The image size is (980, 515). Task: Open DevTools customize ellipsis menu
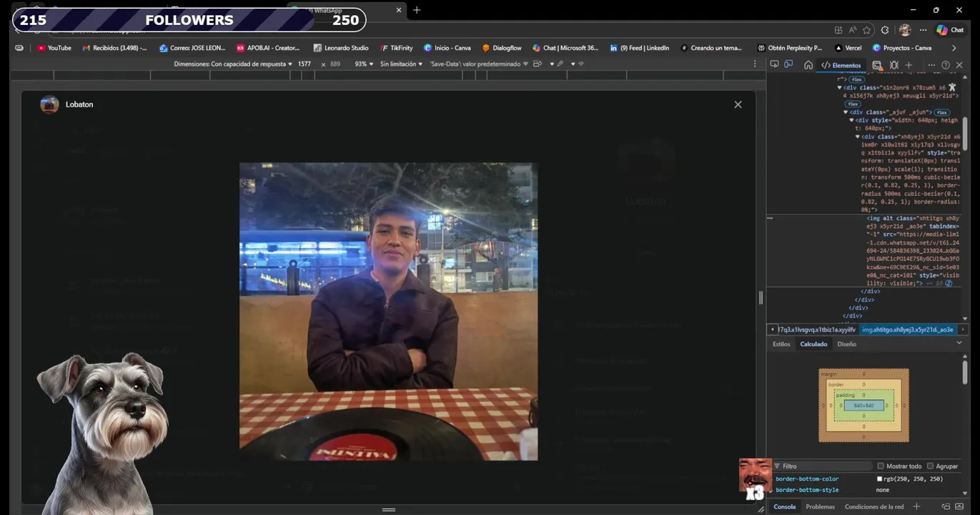click(x=931, y=65)
